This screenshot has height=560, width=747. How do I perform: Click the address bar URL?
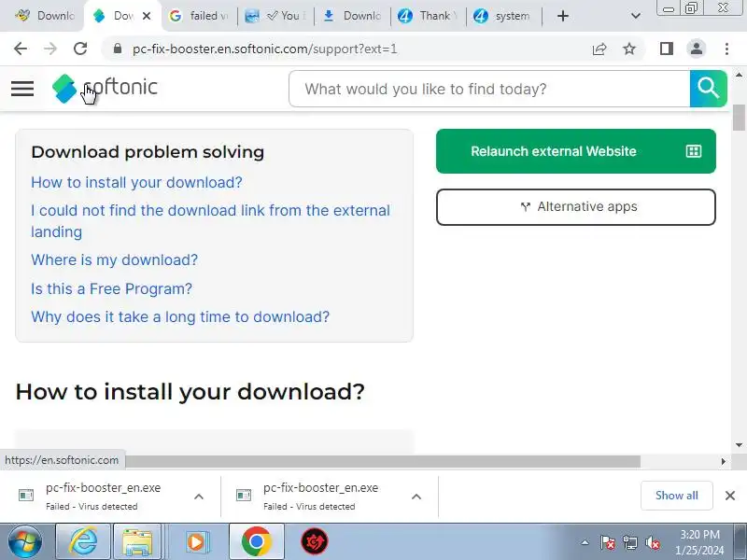coord(264,49)
